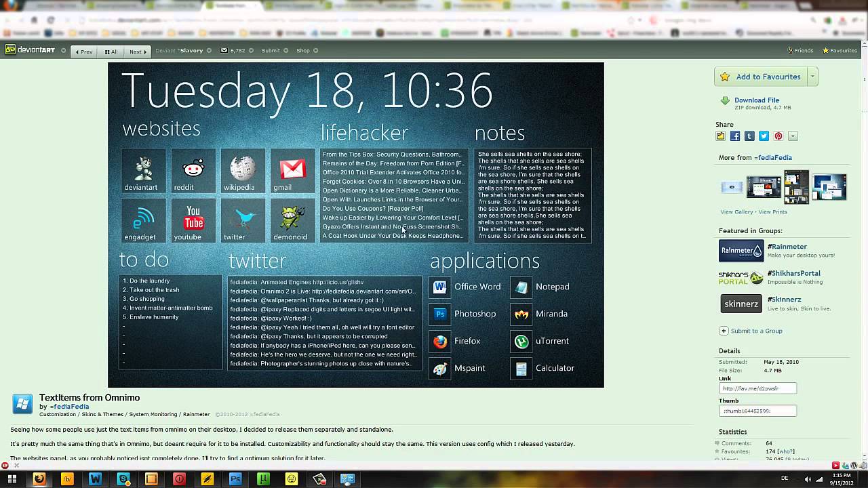
Task: Click the deviantART logo
Action: tap(31, 50)
